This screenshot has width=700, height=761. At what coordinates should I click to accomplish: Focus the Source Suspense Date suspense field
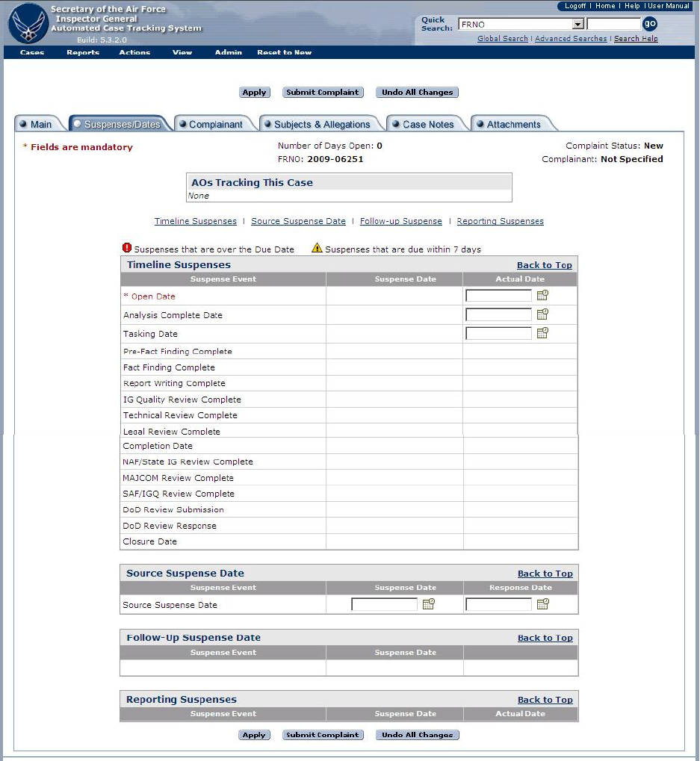385,604
